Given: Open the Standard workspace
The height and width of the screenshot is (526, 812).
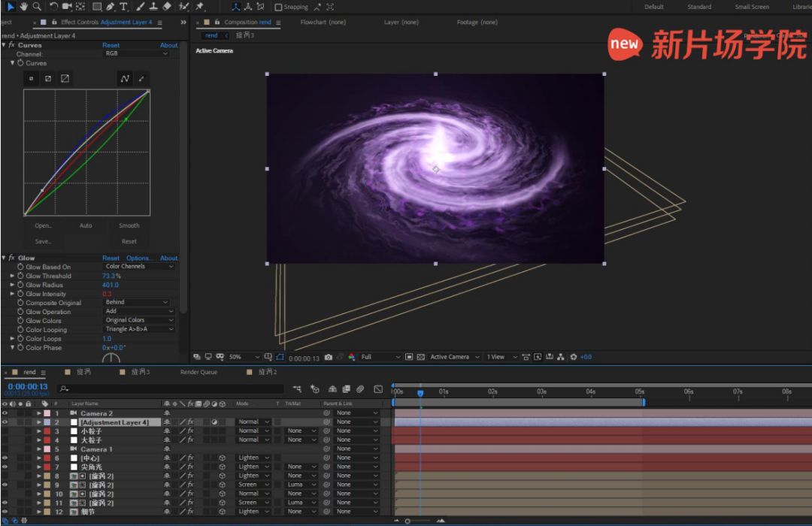Looking at the screenshot, I should [x=698, y=7].
